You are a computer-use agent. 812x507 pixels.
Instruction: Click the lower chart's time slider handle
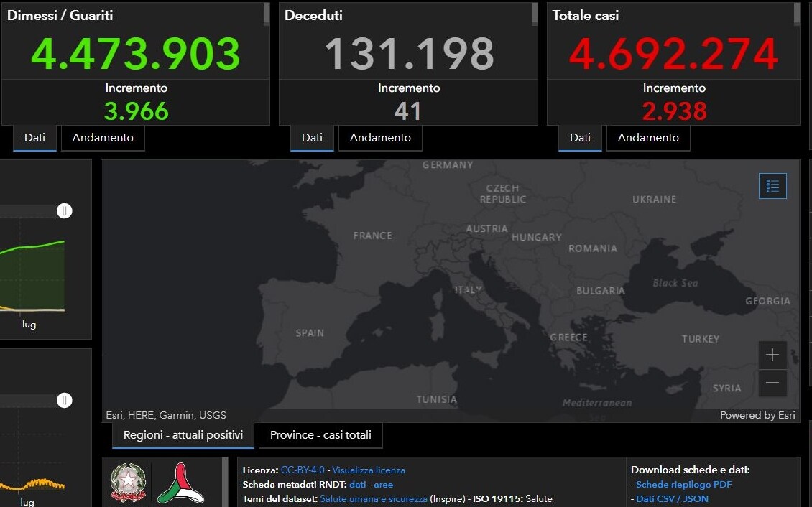pos(65,400)
